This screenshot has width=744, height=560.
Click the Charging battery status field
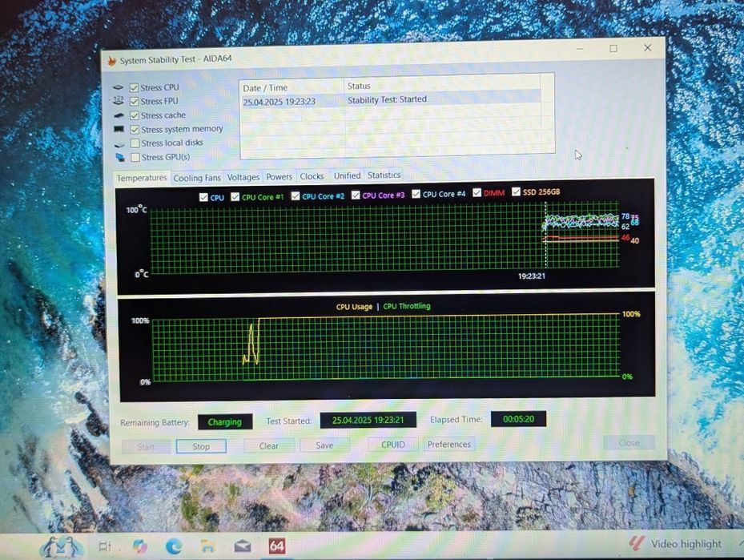click(224, 422)
